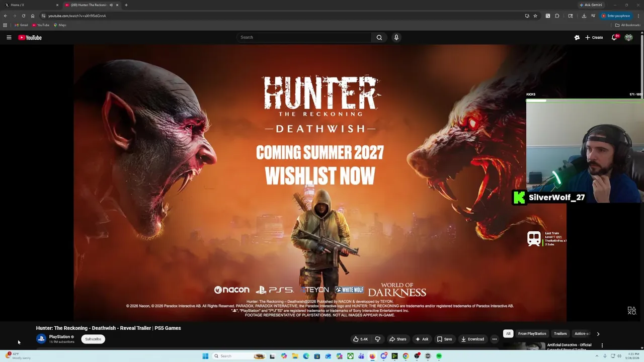Viewport: 644px width, 362px height.
Task: Save the video to a playlist
Action: coord(444,339)
